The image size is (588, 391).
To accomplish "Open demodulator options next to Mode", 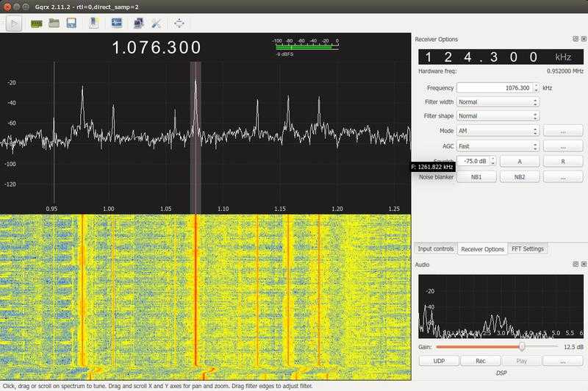I will coord(563,131).
